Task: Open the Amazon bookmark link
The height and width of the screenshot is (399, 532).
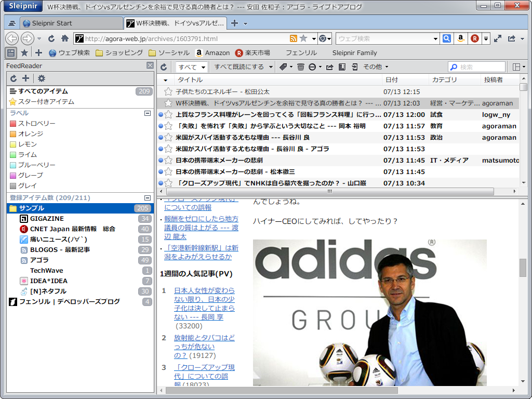Action: pyautogui.click(x=212, y=52)
